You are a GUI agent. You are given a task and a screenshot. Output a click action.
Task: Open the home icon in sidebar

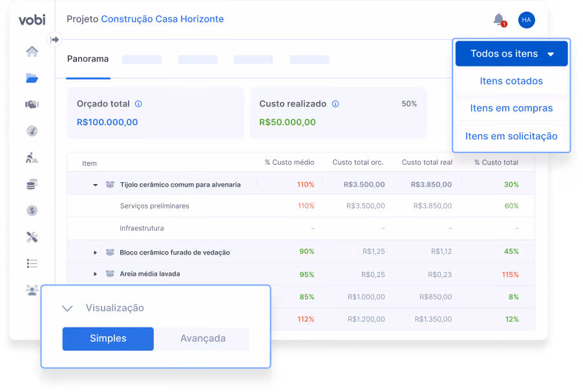[32, 51]
